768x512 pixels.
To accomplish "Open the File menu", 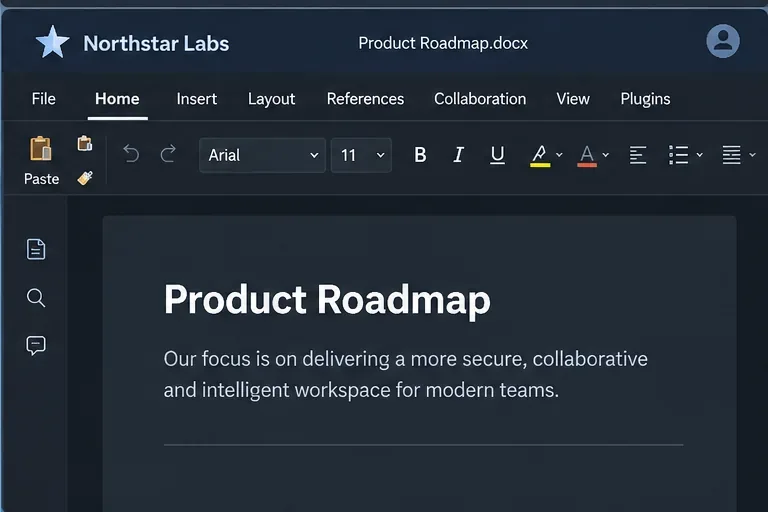I will click(x=44, y=99).
